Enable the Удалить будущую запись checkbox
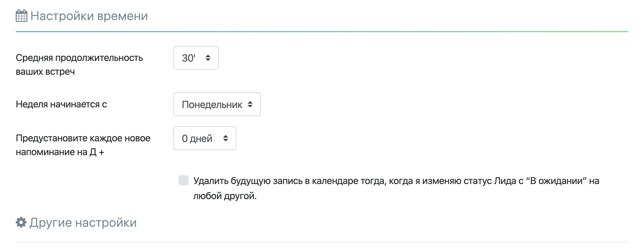This screenshot has width=644, height=250. tap(183, 181)
